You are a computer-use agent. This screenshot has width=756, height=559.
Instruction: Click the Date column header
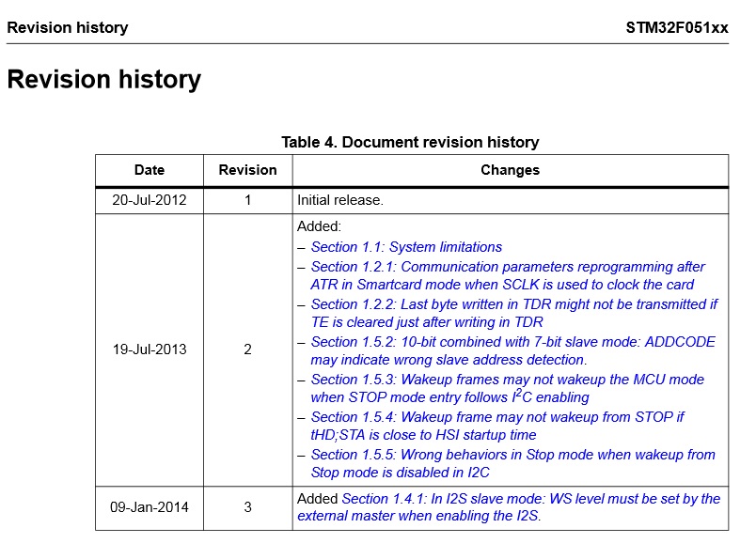pyautogui.click(x=150, y=170)
